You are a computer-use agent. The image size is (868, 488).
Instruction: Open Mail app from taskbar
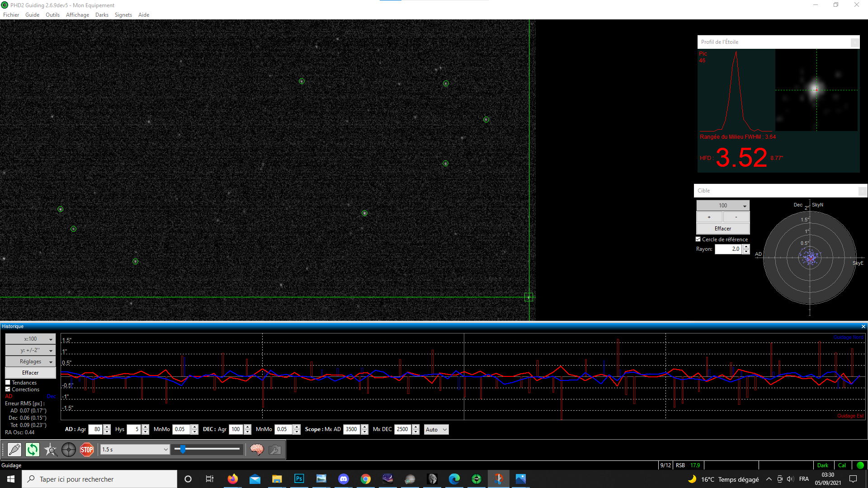[255, 479]
